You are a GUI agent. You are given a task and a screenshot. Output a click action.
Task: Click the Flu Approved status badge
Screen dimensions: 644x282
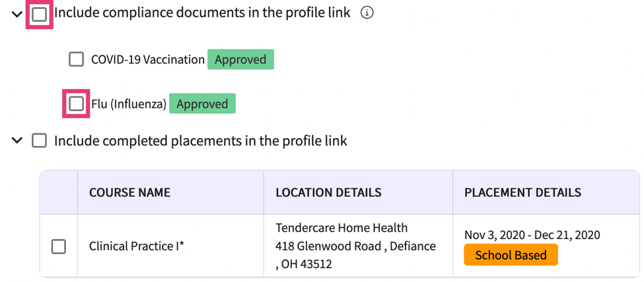click(202, 104)
